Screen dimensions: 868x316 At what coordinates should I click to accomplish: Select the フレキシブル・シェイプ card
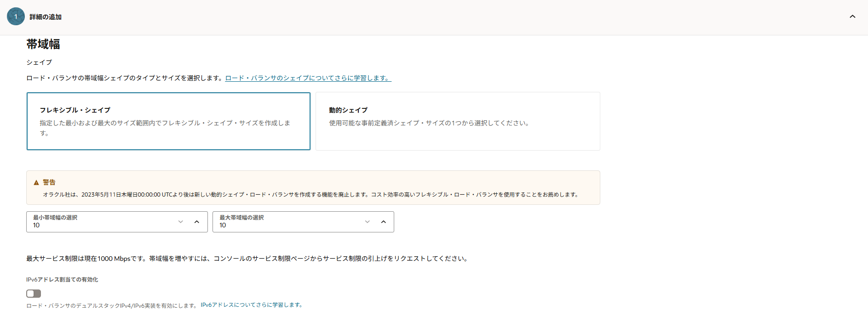168,121
